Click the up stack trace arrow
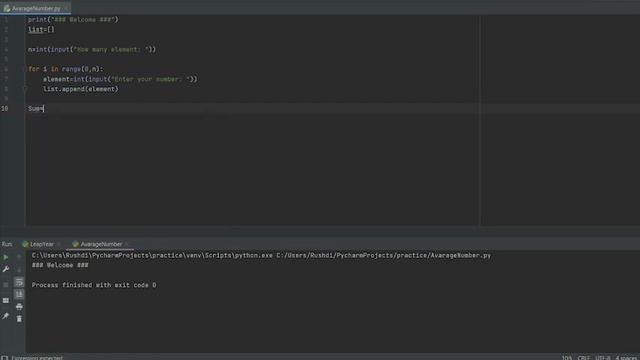 coord(19,257)
